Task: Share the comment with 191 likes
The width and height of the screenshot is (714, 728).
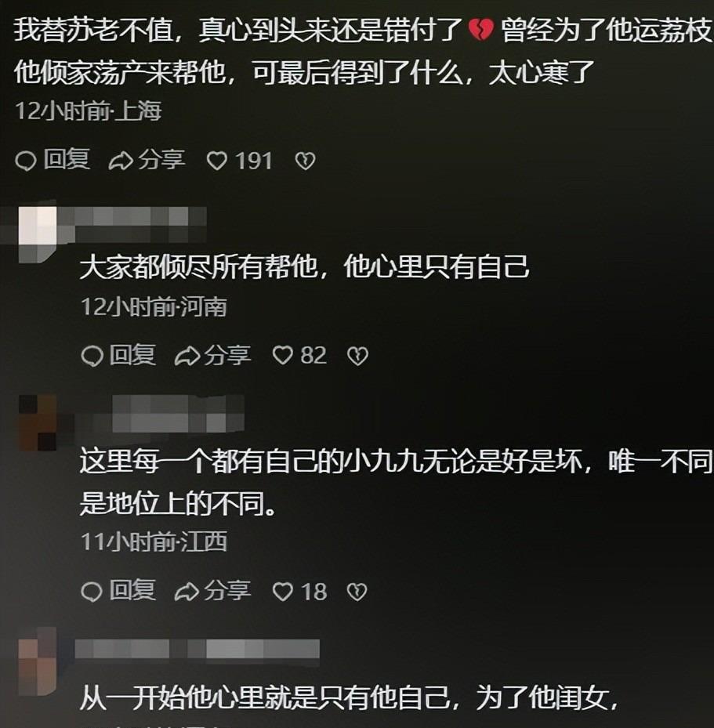Action: coord(147,160)
